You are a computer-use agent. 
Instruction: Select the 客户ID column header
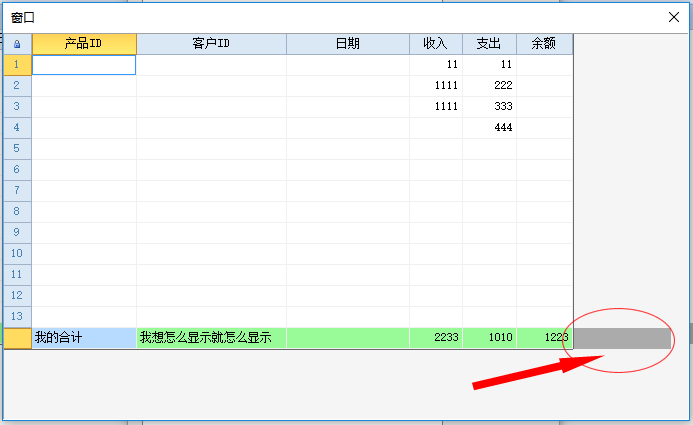coord(211,44)
